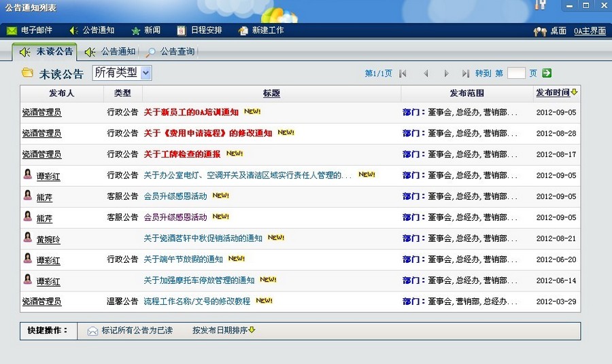Click 标记所有公告为已读 link
Image resolution: width=612 pixels, height=364 pixels.
(137, 331)
